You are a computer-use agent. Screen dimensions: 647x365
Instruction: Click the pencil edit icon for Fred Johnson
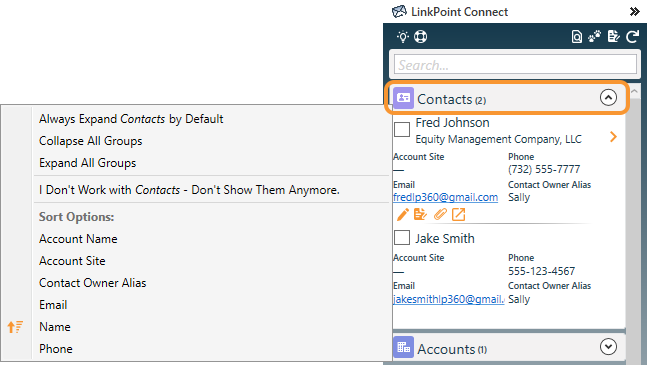(402, 214)
